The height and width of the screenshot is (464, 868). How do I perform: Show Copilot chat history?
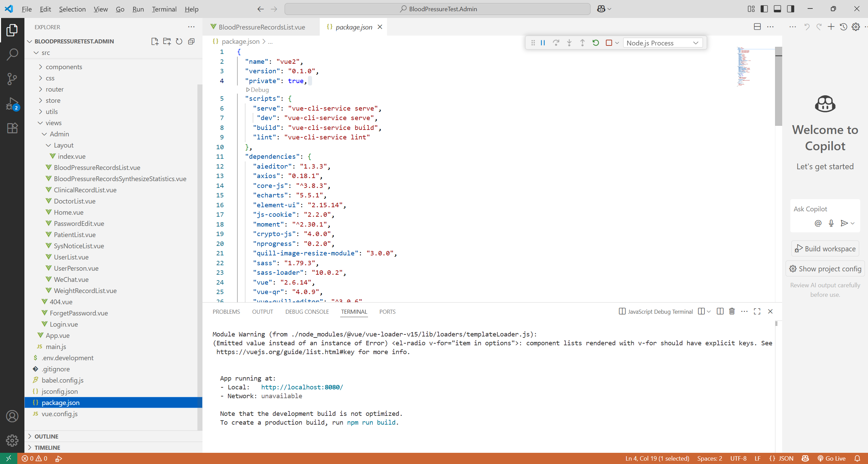coord(844,27)
